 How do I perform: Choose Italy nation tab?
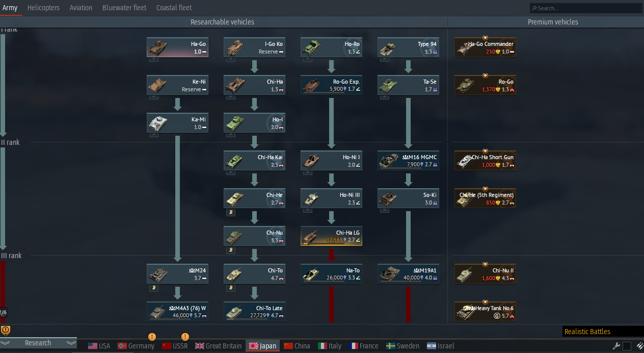[x=330, y=346]
